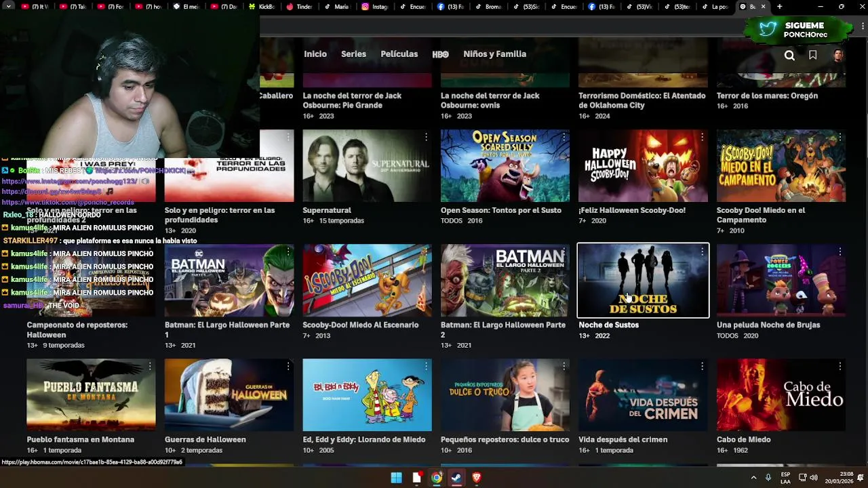The height and width of the screenshot is (488, 868).
Task: Open options for Ed, Edd y Eddy card
Action: point(426,366)
